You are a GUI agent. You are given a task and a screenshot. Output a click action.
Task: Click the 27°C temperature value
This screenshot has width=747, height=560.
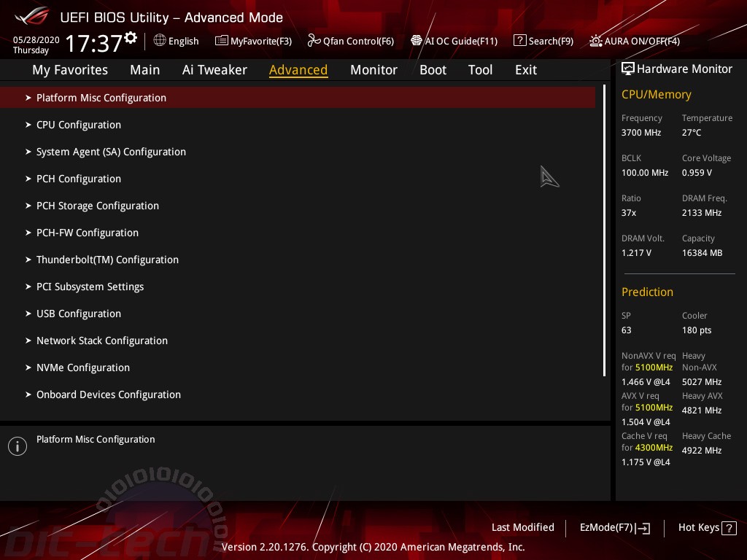(692, 133)
